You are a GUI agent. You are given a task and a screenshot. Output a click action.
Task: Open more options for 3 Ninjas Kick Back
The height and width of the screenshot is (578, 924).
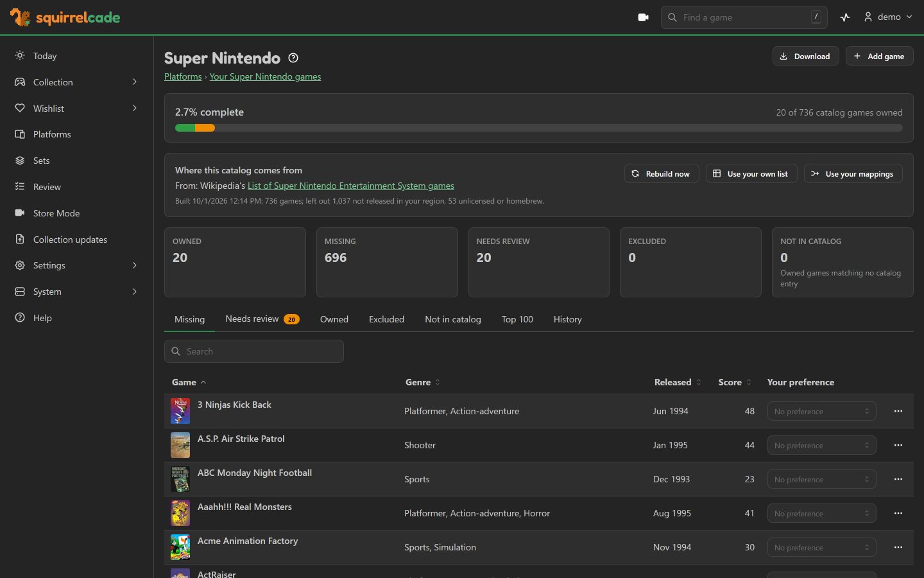click(x=898, y=411)
